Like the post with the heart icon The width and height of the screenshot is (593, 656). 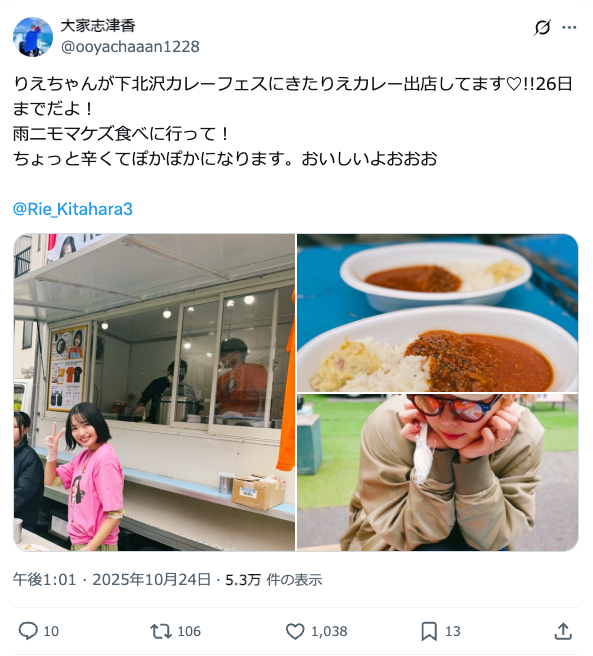click(295, 631)
